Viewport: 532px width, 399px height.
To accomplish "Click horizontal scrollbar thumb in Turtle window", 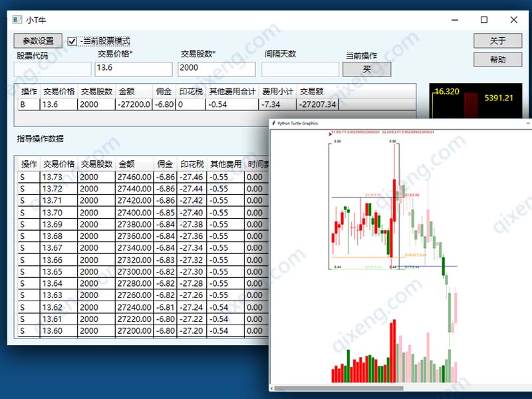I will coord(339,388).
